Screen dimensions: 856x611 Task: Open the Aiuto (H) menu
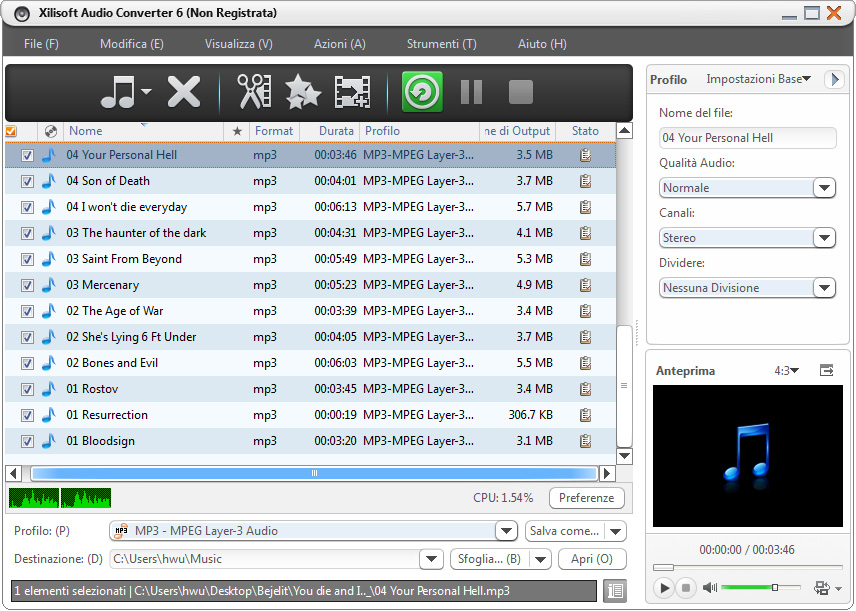(x=542, y=44)
